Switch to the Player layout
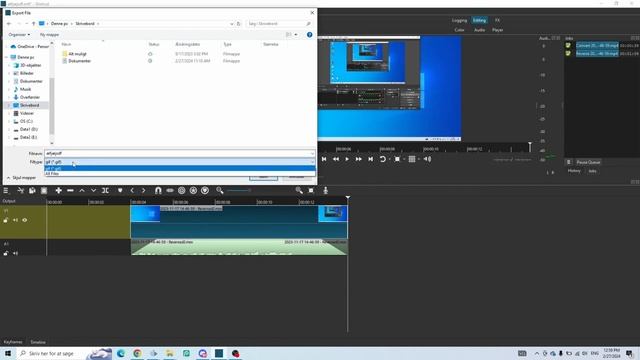Screen dimensions: 640x360 click(x=497, y=30)
